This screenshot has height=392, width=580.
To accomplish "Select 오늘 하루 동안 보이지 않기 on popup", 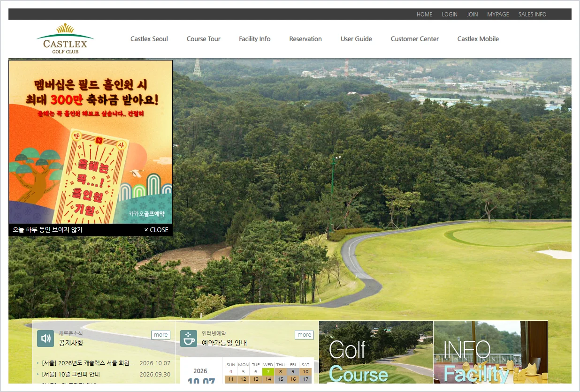I will (x=47, y=230).
